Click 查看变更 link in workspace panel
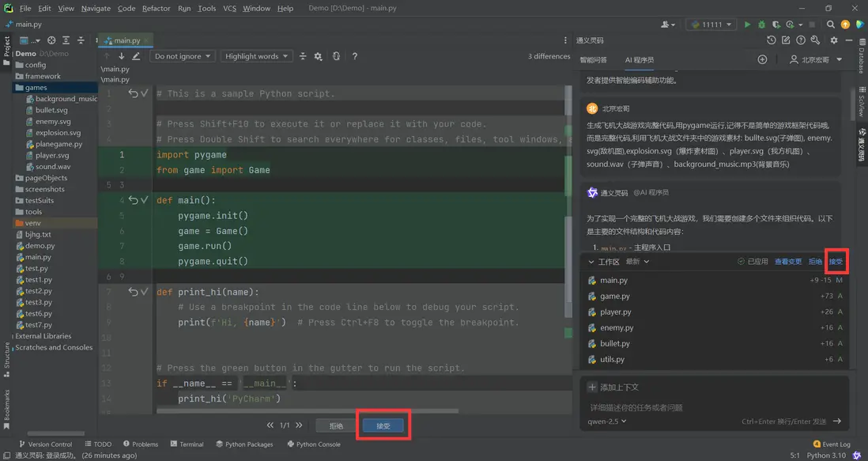This screenshot has height=461, width=868. click(x=787, y=262)
